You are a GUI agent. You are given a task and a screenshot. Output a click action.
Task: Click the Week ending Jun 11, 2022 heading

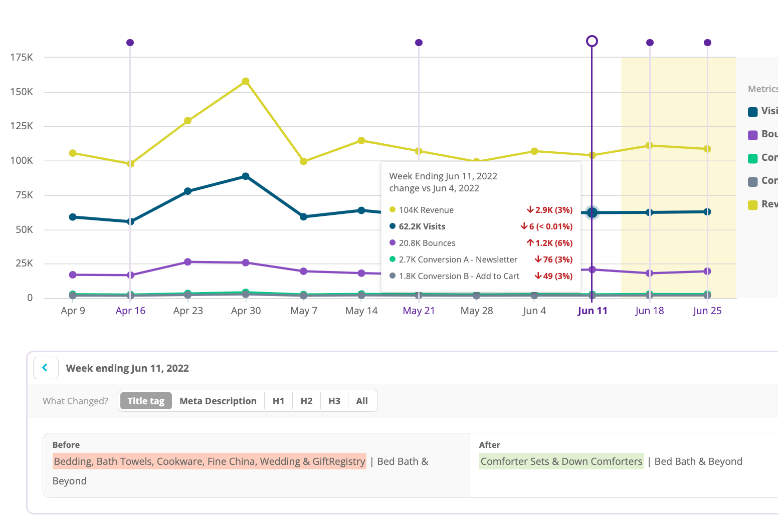[127, 368]
